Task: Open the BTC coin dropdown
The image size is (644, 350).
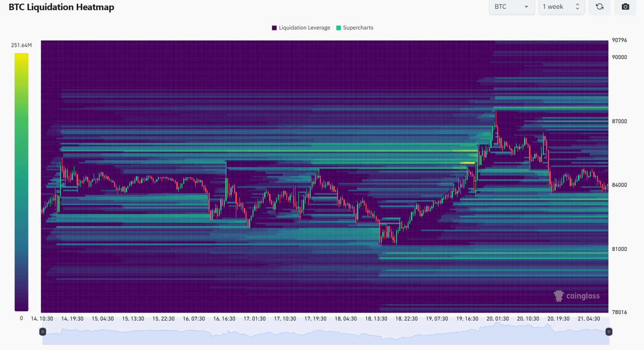Action: tap(512, 6)
